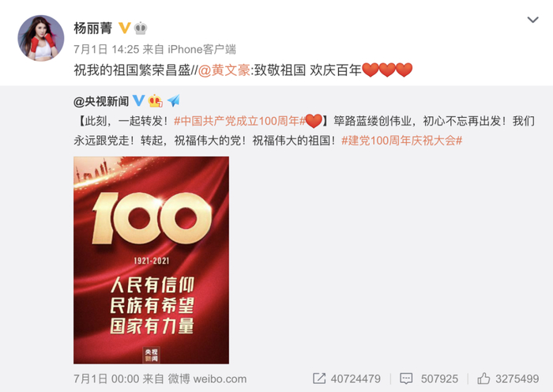Image resolution: width=553 pixels, height=392 pixels.
Task: Click the 微博 weibo.com source link
Action: 207,379
